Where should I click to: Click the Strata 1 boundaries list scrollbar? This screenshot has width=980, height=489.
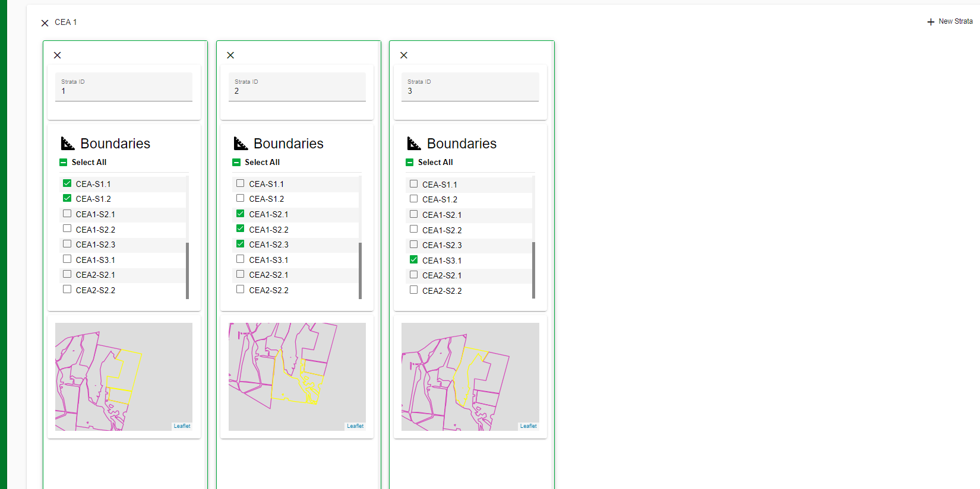pos(187,270)
